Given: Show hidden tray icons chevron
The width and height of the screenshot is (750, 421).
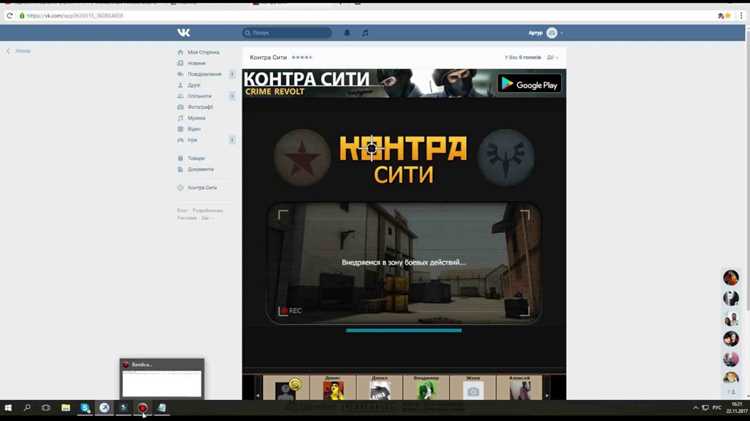Looking at the screenshot, I should click(695, 408).
